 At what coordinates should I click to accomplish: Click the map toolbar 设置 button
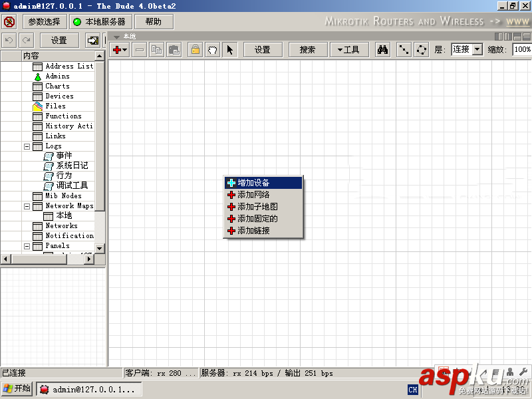point(263,50)
